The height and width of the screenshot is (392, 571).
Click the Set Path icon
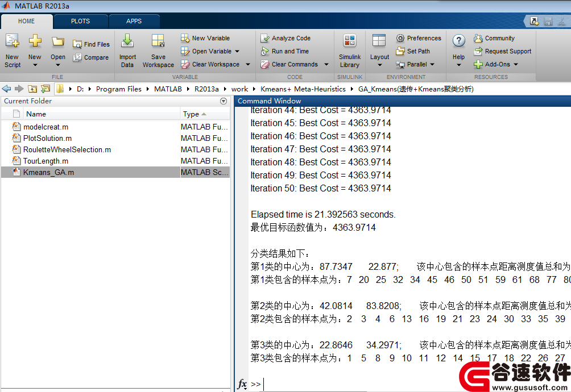[x=400, y=51]
